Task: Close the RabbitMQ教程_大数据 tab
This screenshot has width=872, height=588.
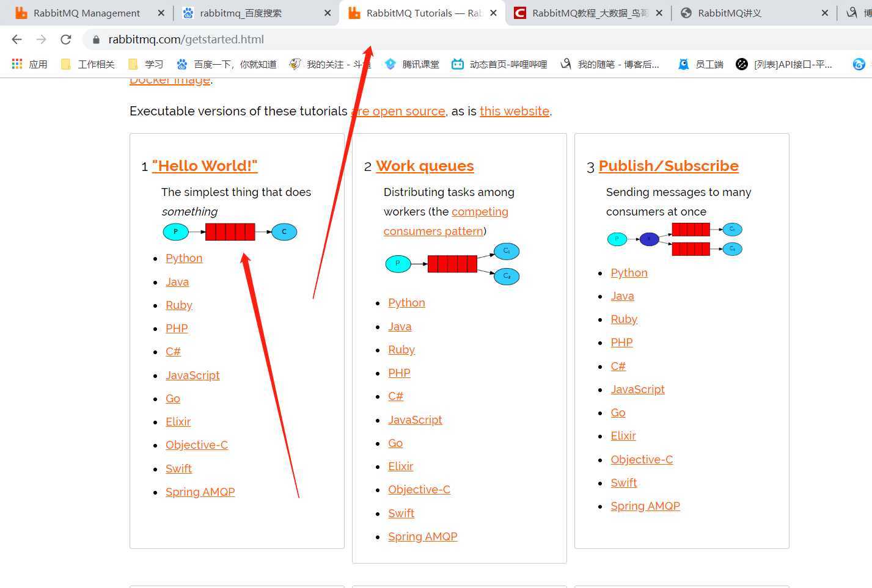Action: pos(659,13)
